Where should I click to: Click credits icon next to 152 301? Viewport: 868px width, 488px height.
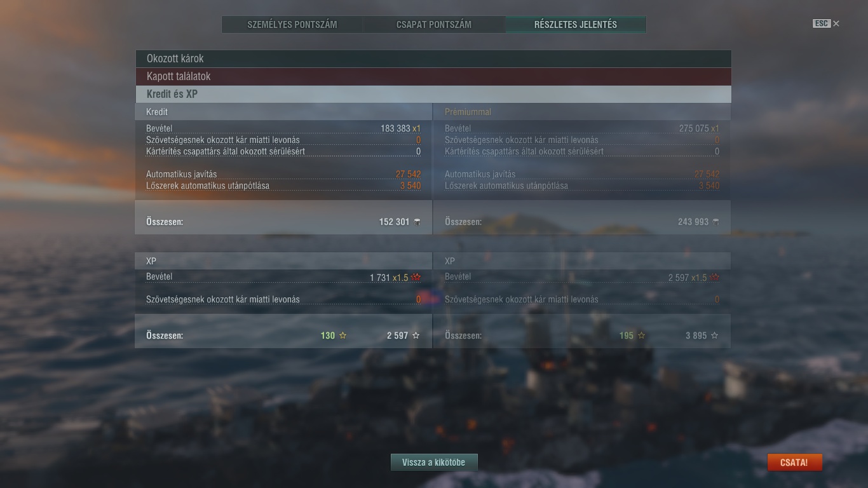coord(417,222)
